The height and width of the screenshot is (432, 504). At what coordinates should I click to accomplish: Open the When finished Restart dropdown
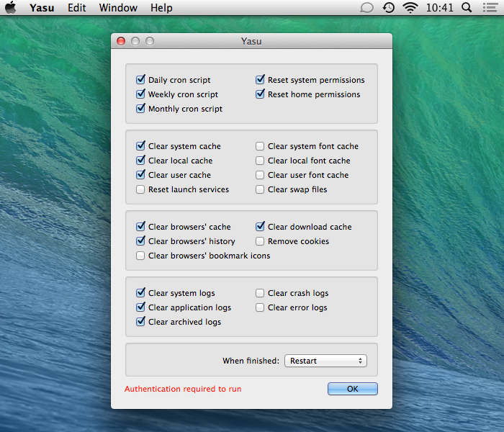click(325, 361)
